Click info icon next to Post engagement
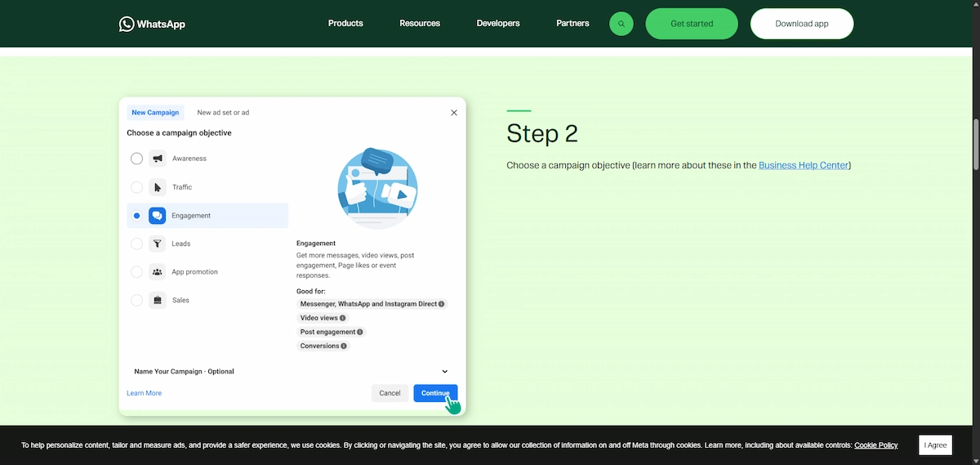 [x=360, y=332]
